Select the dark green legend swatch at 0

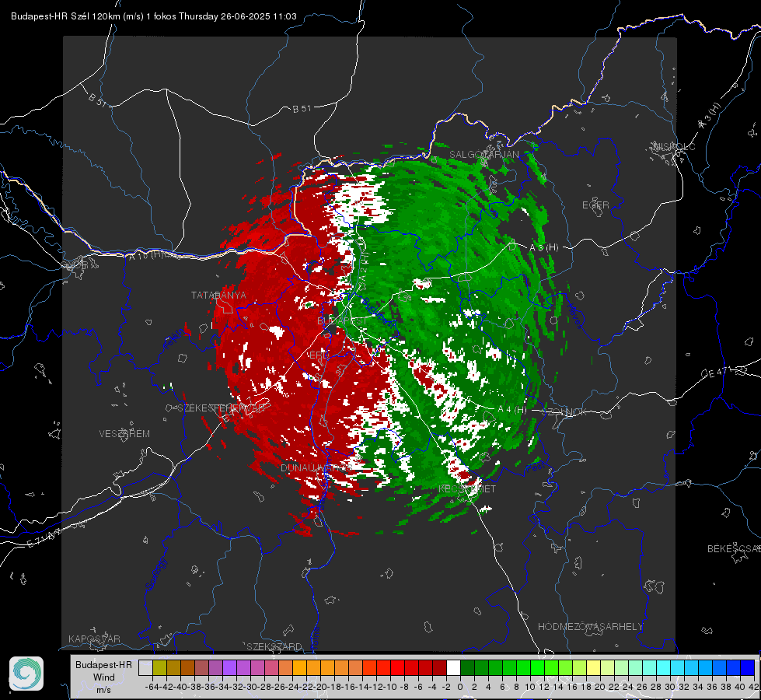[467, 667]
